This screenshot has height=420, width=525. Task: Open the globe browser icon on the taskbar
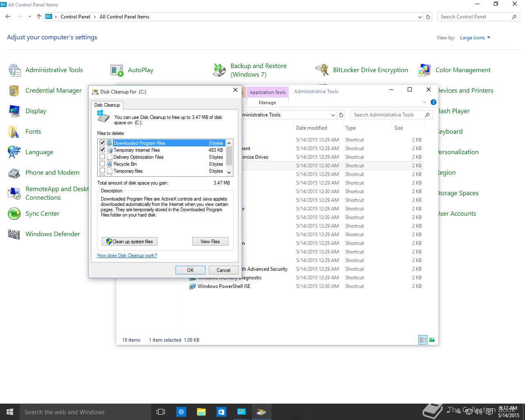click(x=181, y=412)
